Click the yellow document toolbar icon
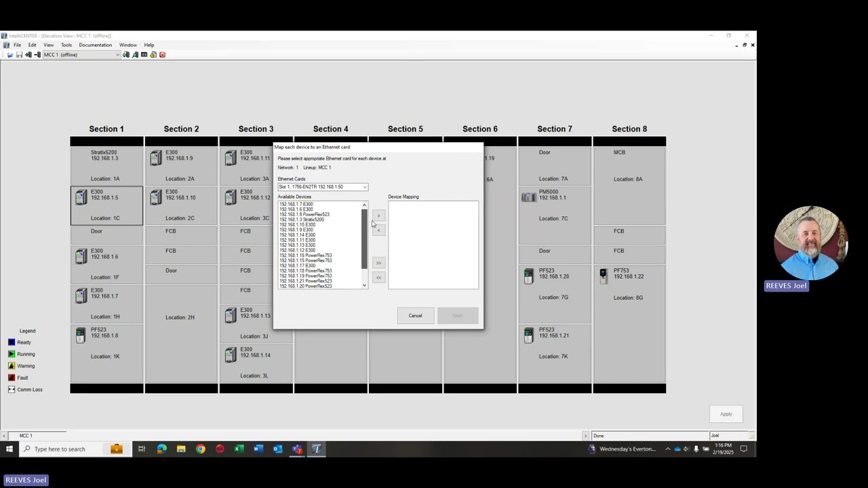 (x=153, y=55)
